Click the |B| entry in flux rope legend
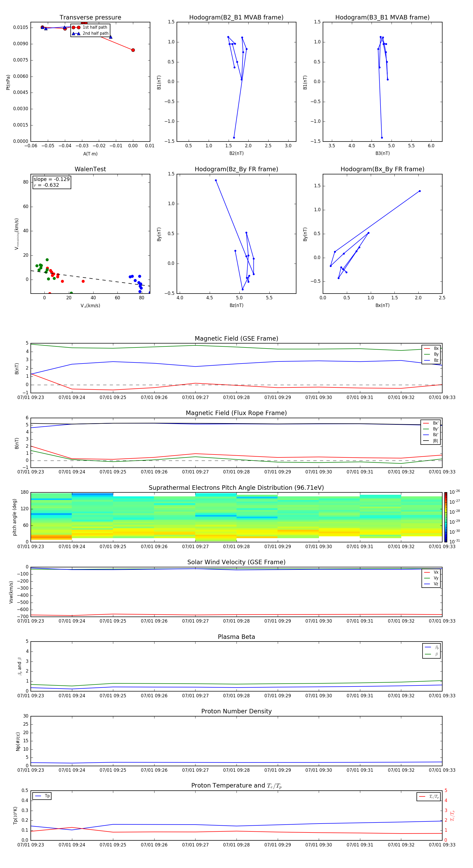This screenshot has height=868, width=473. [431, 441]
